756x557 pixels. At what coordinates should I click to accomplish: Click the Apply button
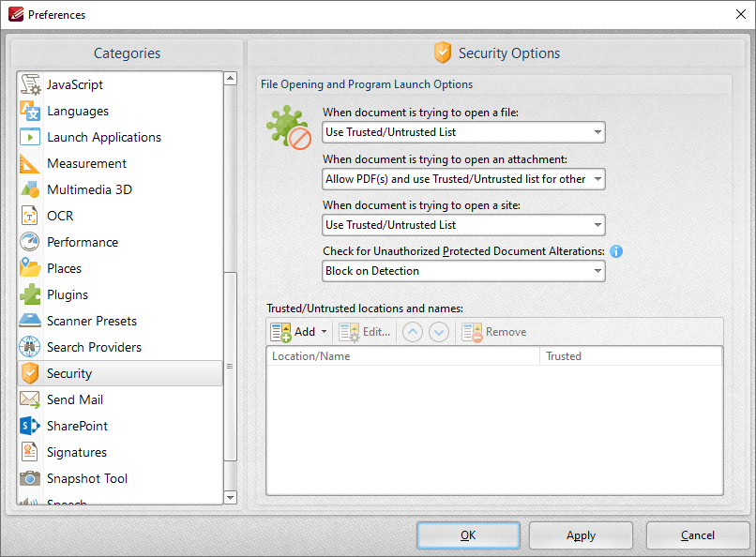[x=581, y=535]
